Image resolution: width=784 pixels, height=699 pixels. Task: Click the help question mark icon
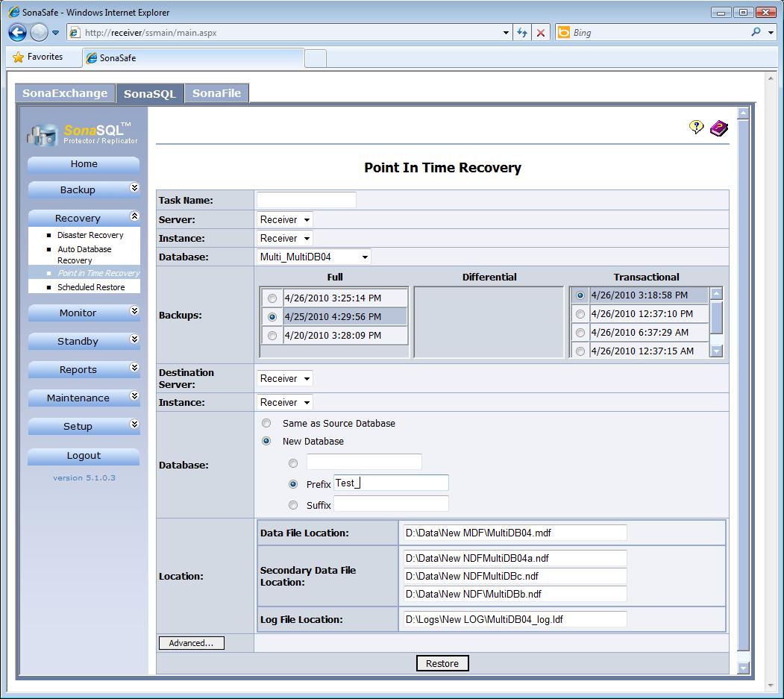click(x=696, y=128)
